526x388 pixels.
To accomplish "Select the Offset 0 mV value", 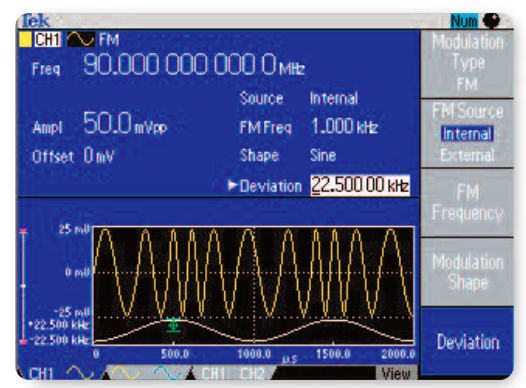I will [99, 156].
